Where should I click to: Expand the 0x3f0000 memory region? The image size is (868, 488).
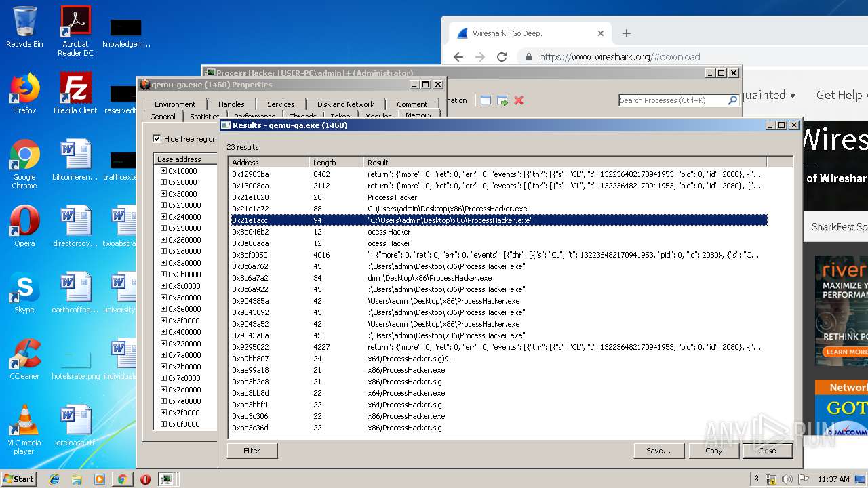click(163, 321)
